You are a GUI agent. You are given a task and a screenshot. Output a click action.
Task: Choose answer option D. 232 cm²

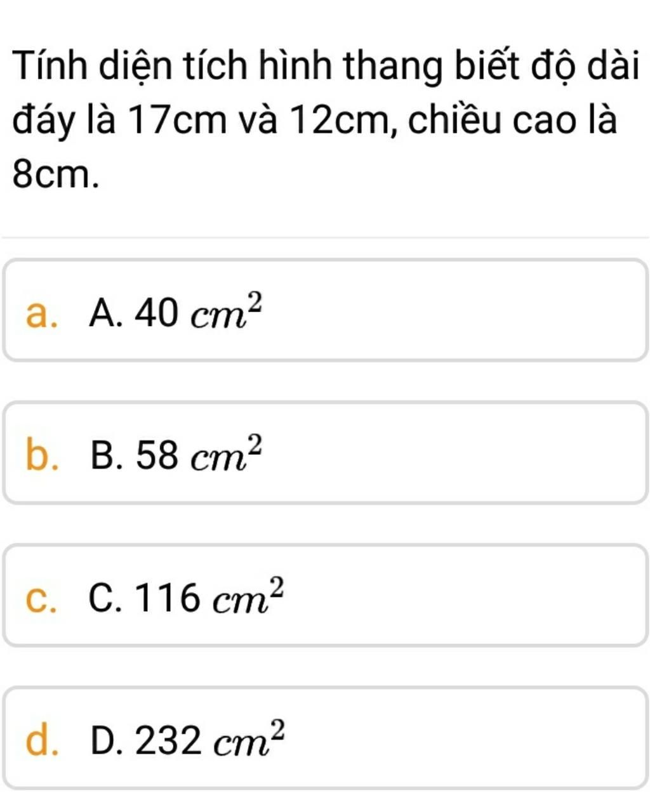tap(325, 738)
